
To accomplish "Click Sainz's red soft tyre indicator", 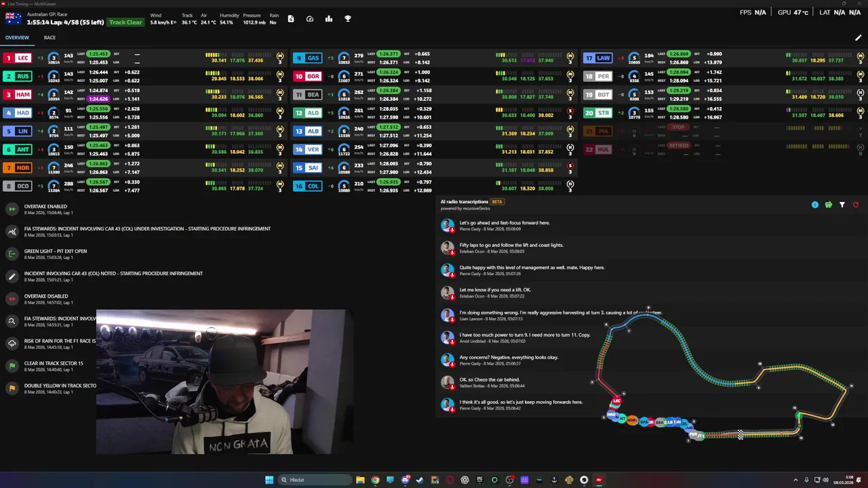I will coord(570,167).
